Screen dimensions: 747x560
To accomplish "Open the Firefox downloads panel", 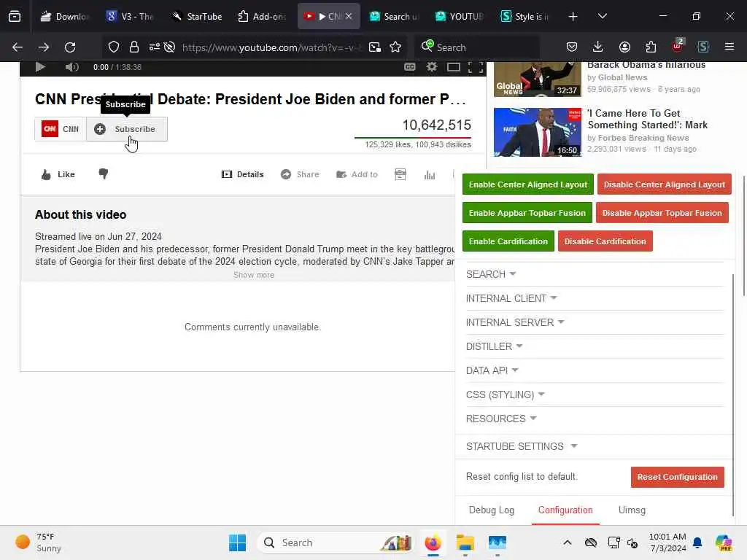I will pyautogui.click(x=598, y=47).
